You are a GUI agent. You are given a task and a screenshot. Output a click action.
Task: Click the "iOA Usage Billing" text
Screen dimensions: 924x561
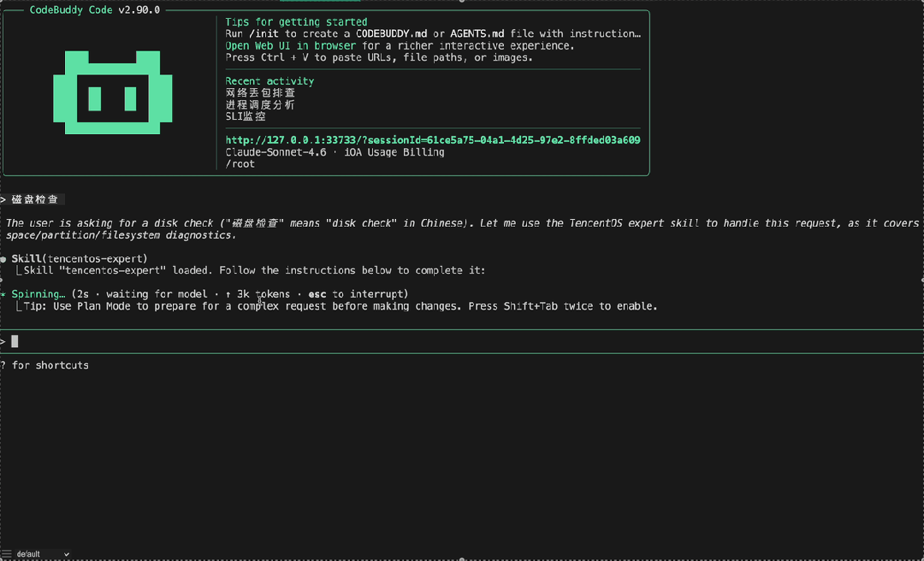click(x=394, y=152)
